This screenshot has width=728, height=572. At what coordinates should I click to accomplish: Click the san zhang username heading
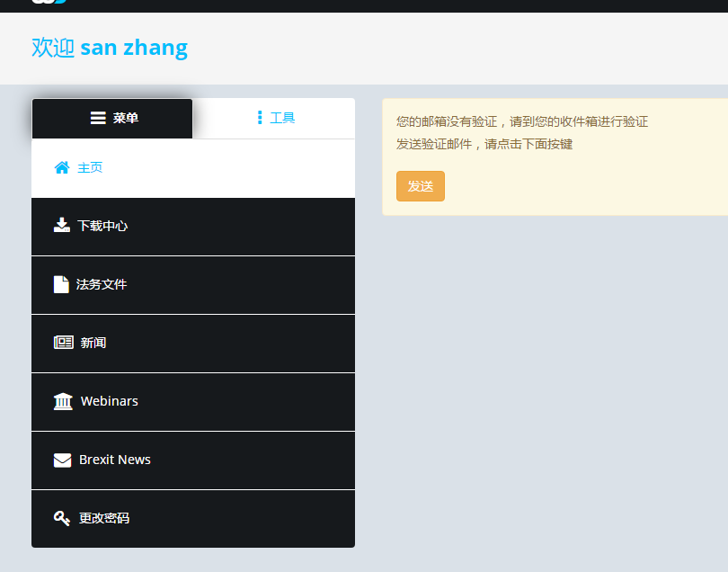pyautogui.click(x=134, y=48)
